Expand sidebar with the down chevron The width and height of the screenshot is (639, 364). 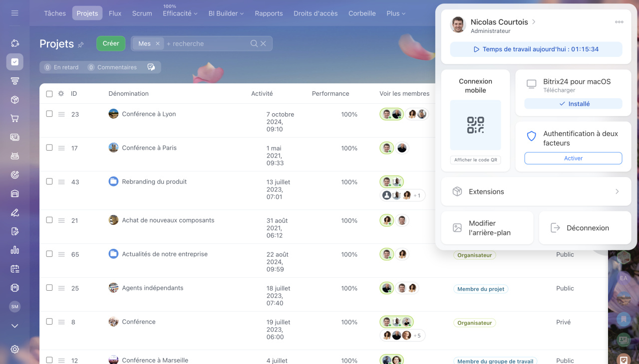pyautogui.click(x=14, y=326)
